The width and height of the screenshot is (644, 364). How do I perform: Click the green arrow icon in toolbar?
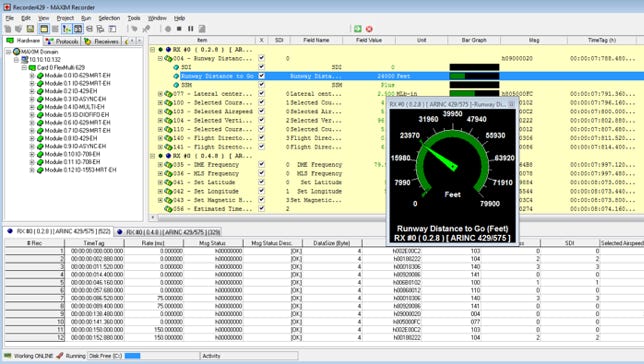(x=358, y=29)
